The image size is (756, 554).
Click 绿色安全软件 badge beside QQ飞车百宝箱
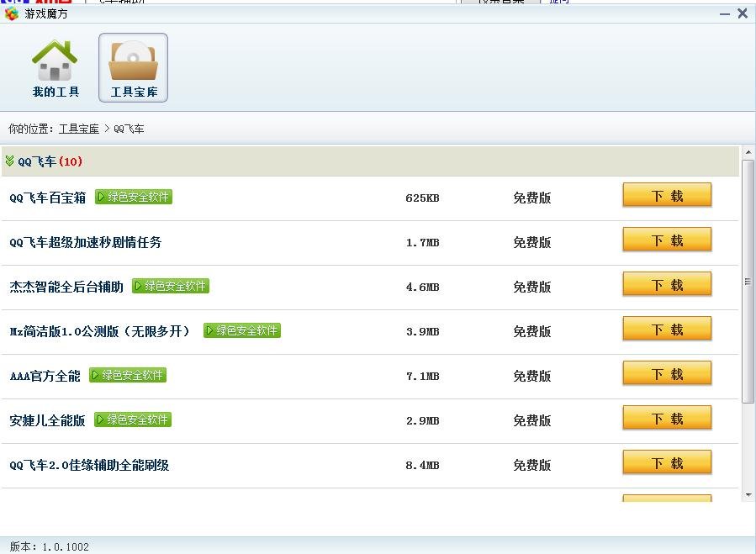[x=134, y=197]
